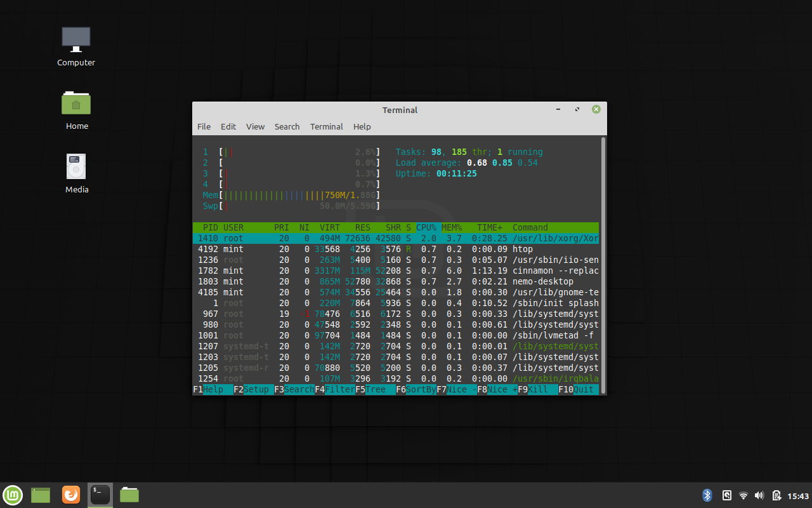Click the show desktop panel icon

click(41, 495)
